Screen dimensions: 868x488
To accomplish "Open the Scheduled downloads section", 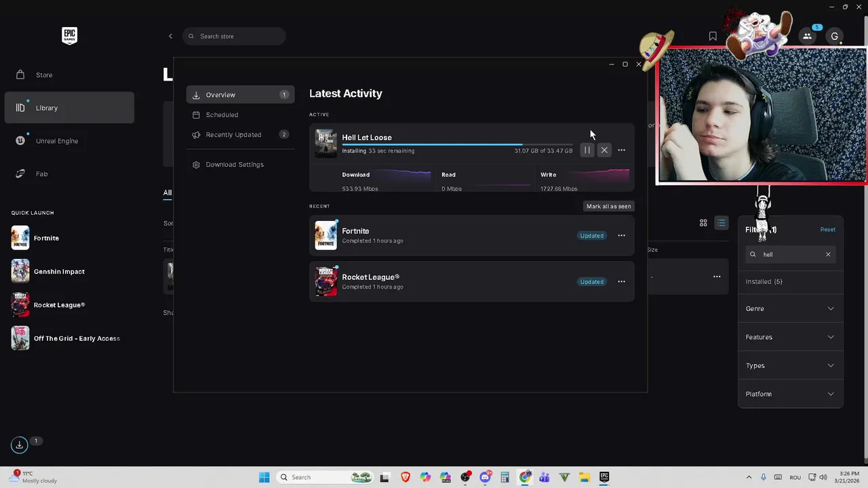I will click(240, 115).
